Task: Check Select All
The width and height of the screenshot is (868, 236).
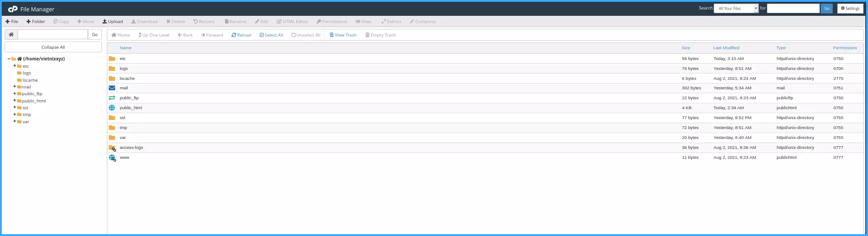Action: (x=271, y=35)
